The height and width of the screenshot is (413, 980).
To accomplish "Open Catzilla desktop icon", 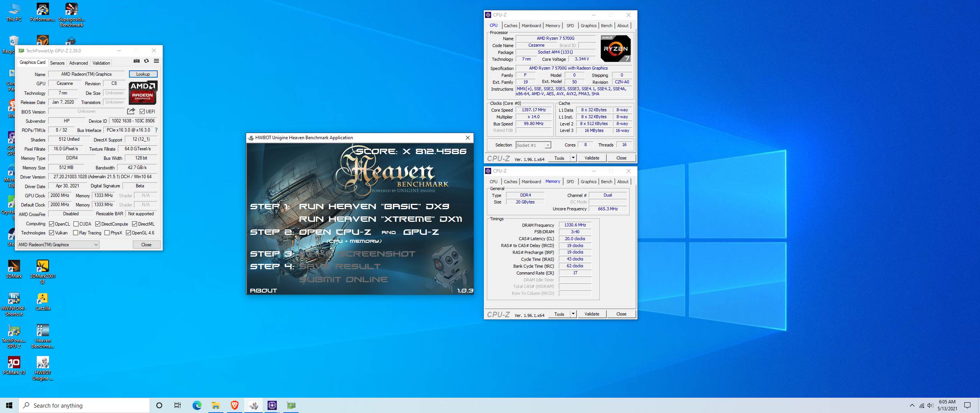I will [x=43, y=302].
